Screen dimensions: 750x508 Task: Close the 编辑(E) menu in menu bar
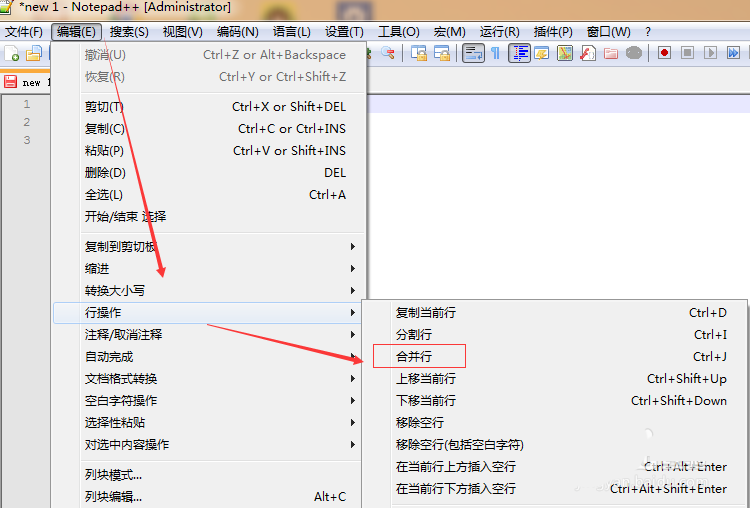coord(76,32)
